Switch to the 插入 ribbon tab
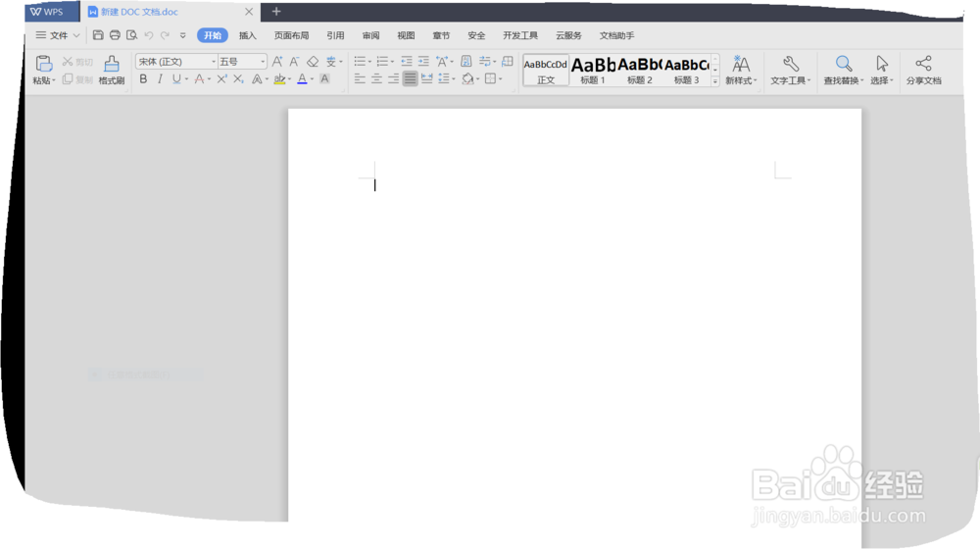Image resolution: width=980 pixels, height=549 pixels. [x=248, y=35]
